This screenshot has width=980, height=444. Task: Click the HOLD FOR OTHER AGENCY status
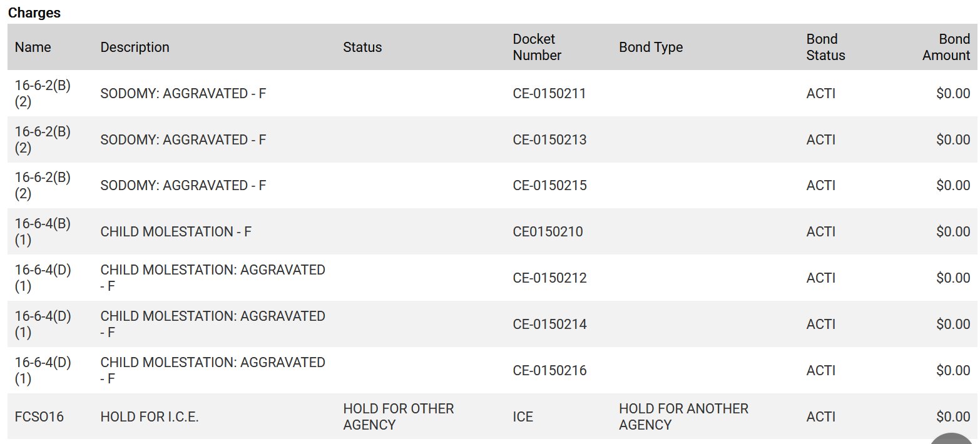tap(398, 416)
